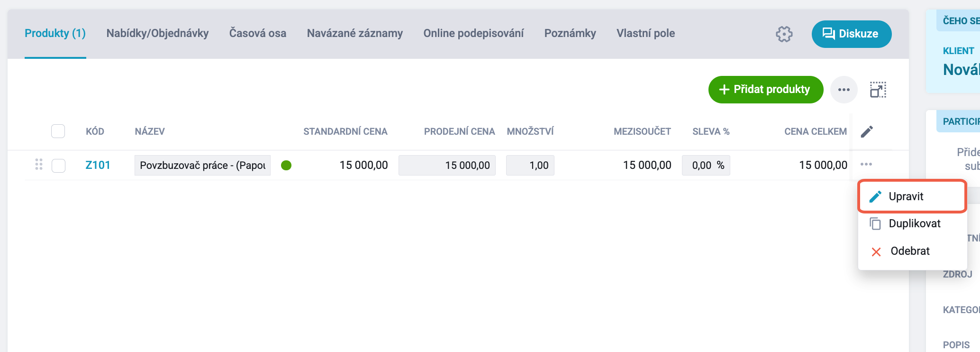The image size is (980, 352).
Task: Switch to the Časová osa tab
Action: tap(258, 33)
